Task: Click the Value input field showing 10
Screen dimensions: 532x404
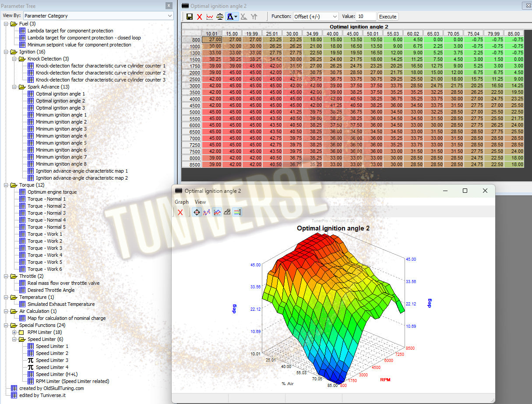Action: [x=366, y=17]
